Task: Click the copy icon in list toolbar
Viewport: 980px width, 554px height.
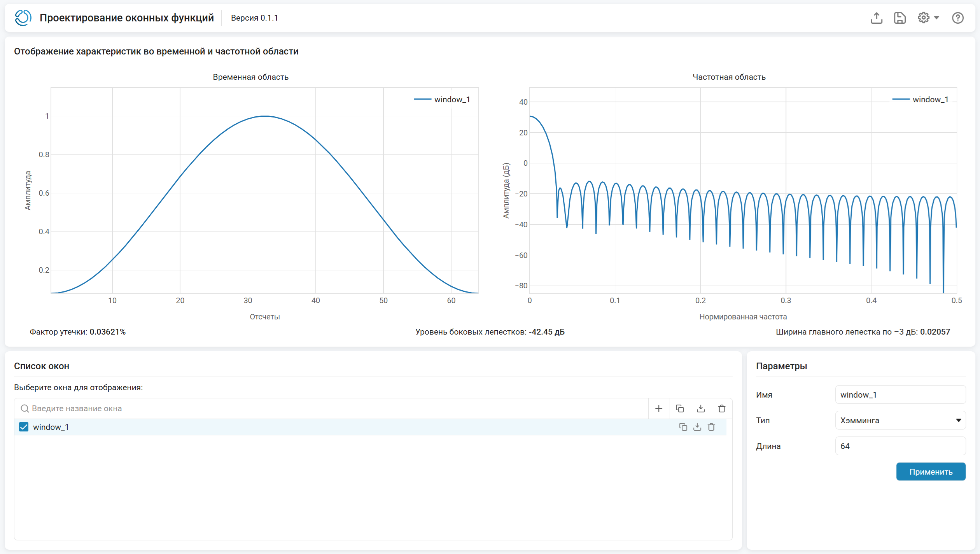Action: coord(680,408)
